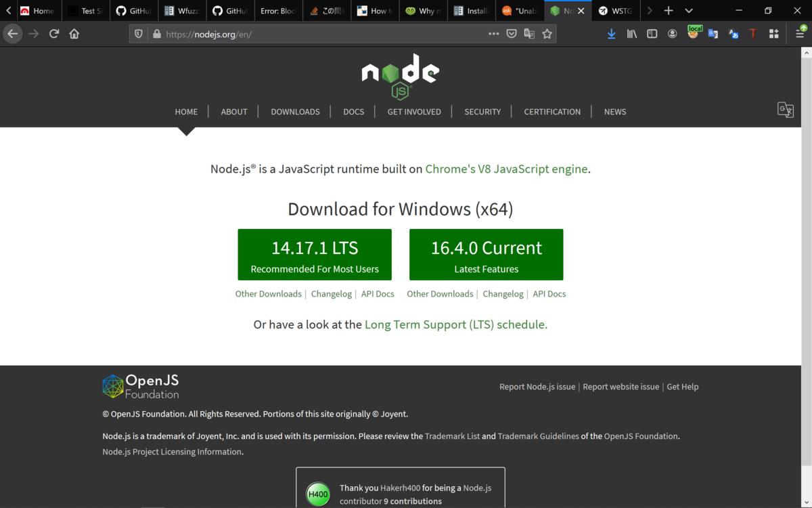Screen dimensions: 812x508
Task: Open the HOME navigation item
Action: [186, 112]
